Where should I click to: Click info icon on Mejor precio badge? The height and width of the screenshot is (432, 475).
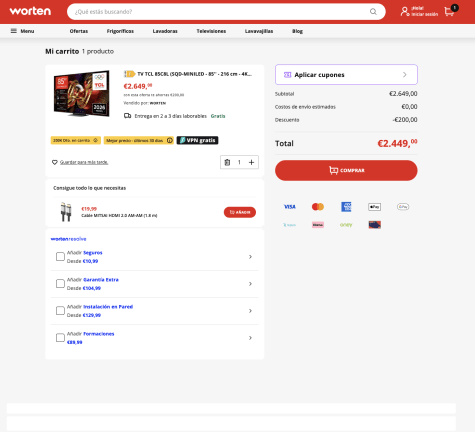click(x=170, y=140)
